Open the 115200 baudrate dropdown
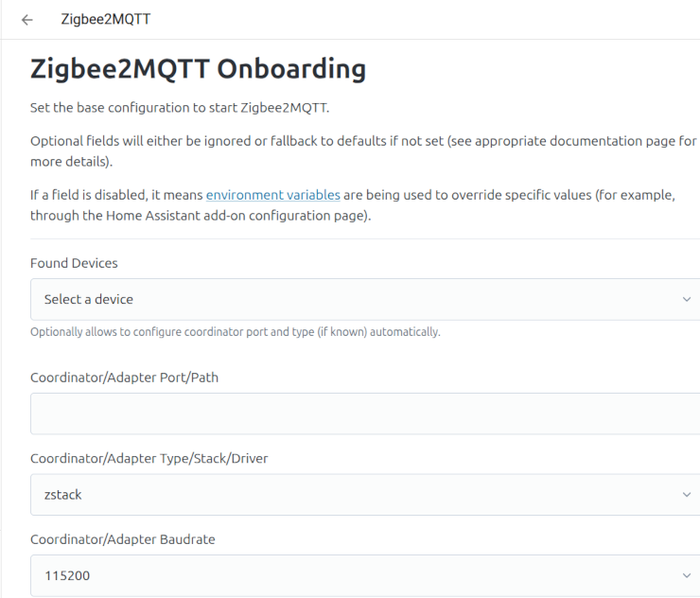Viewport: 700px width, 598px height. (359, 575)
